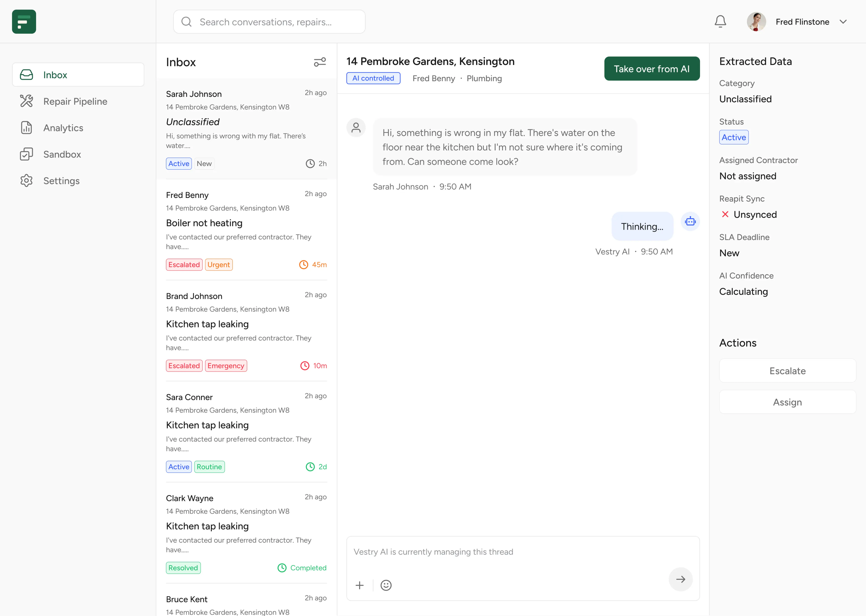Click the Take over from AI button
866x616 pixels.
(x=652, y=69)
